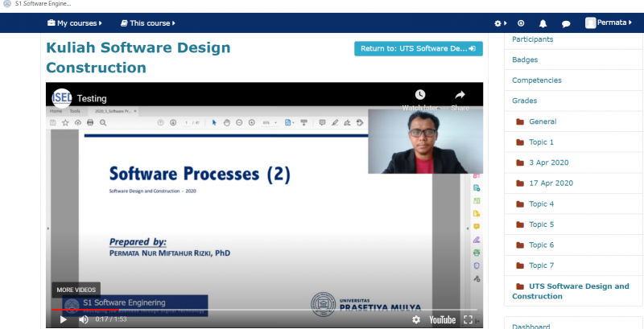Go to the Topic 7 section

tap(541, 265)
